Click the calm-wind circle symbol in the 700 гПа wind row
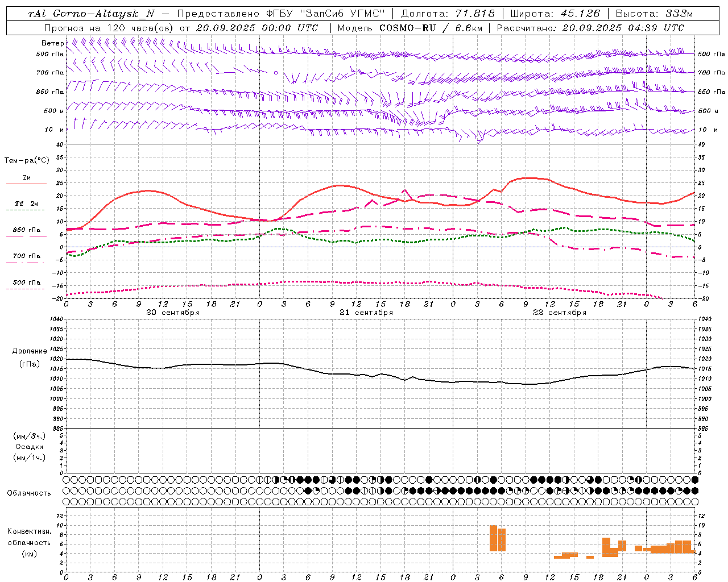Image resolution: width=728 pixels, height=582 pixels. (x=276, y=73)
